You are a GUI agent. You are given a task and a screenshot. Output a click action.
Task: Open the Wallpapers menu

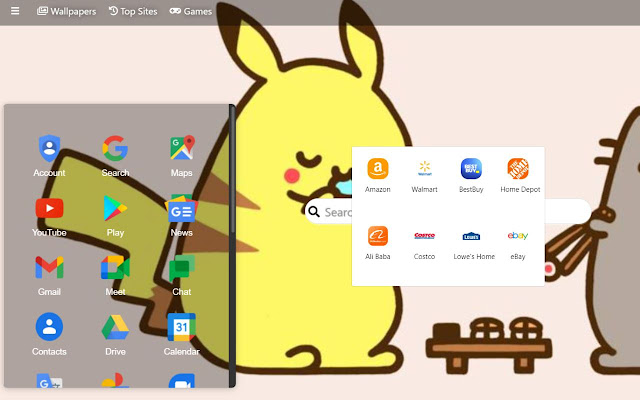coord(67,11)
